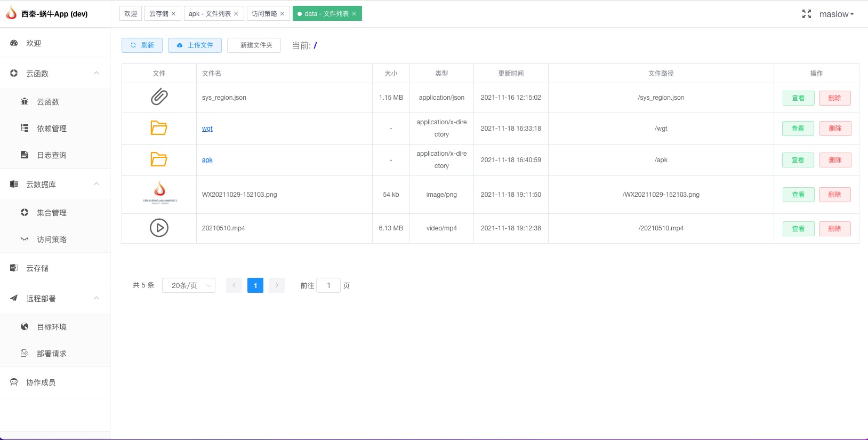Click the cloud database book icon
Image resolution: width=868 pixels, height=440 pixels.
click(14, 184)
